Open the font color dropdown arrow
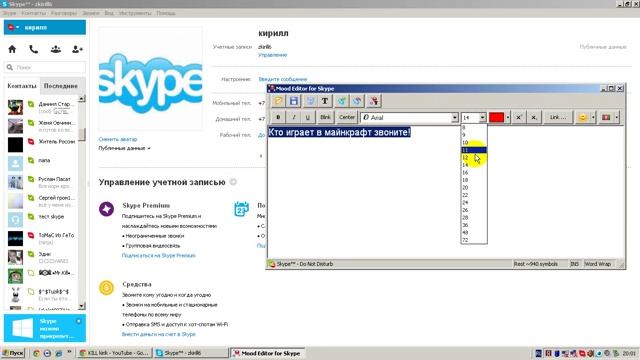The width and height of the screenshot is (640, 360). pos(508,118)
